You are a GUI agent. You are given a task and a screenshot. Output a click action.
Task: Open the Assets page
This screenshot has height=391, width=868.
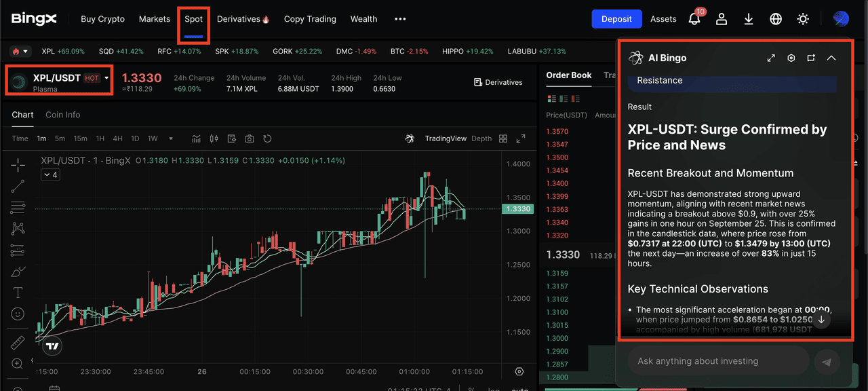click(663, 19)
